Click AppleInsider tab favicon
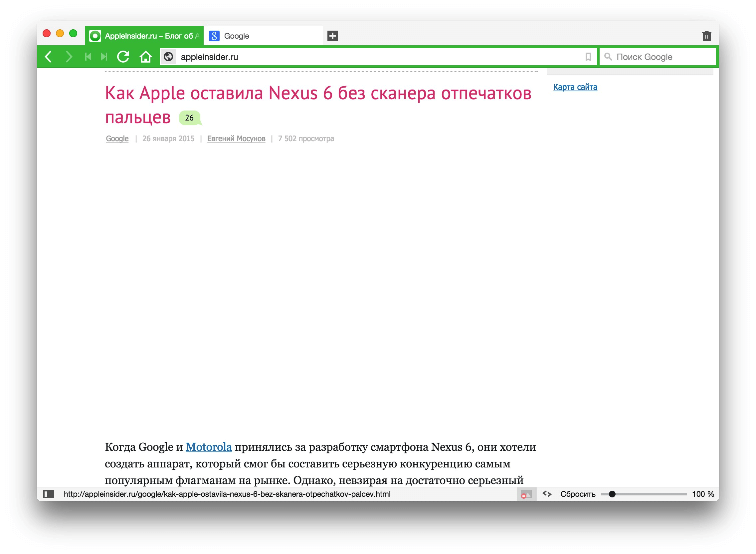Viewport: 756px width, 554px height. (x=95, y=36)
